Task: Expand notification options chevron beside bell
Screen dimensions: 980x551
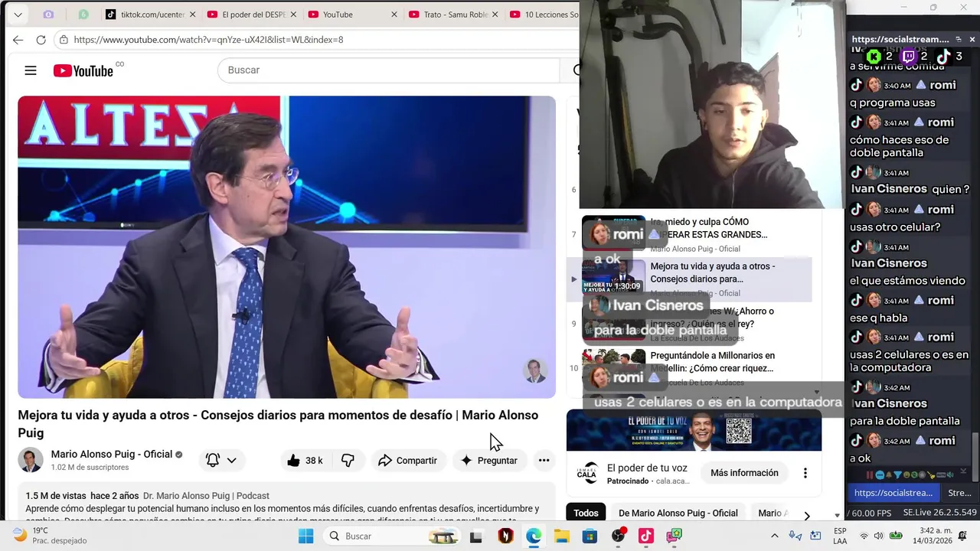Action: point(231,460)
